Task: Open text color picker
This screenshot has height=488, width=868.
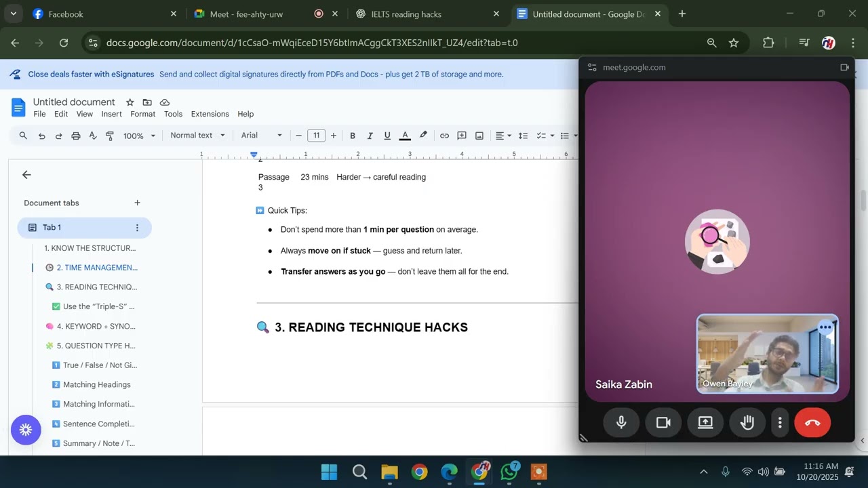Action: (405, 136)
